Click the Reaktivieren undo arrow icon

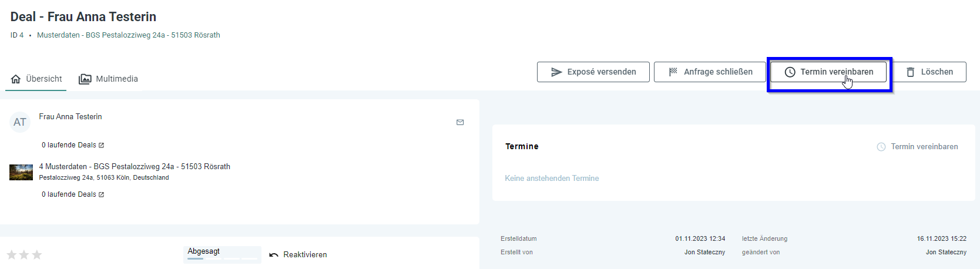(274, 255)
